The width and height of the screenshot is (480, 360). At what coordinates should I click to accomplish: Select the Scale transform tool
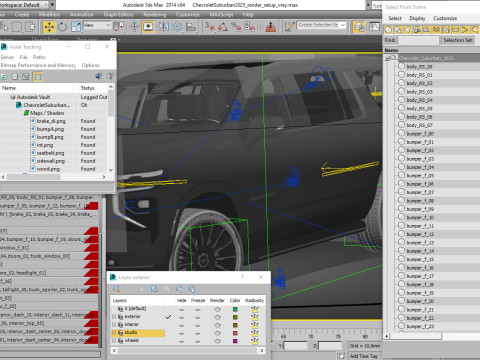pyautogui.click(x=76, y=27)
